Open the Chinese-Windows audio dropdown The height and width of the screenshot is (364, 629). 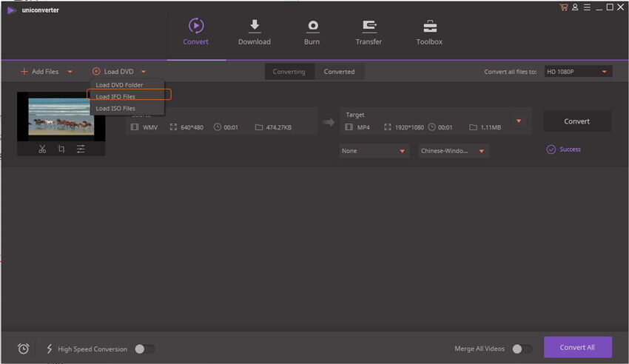click(x=453, y=151)
